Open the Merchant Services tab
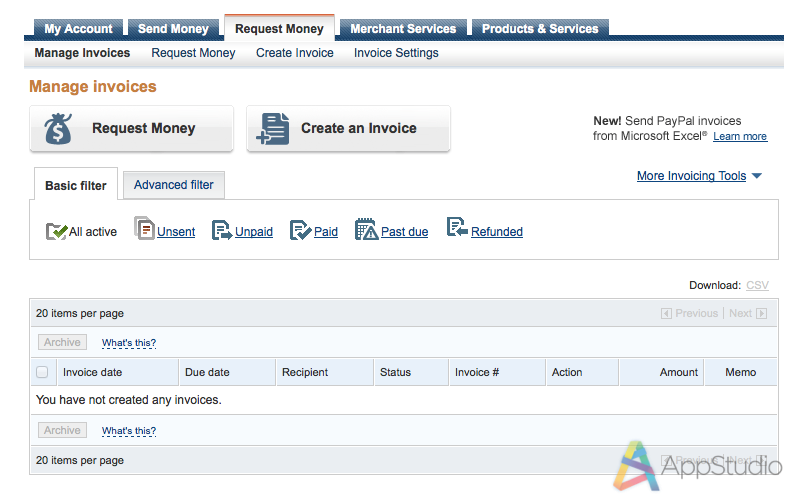Image resolution: width=802 pixels, height=502 pixels. [403, 29]
